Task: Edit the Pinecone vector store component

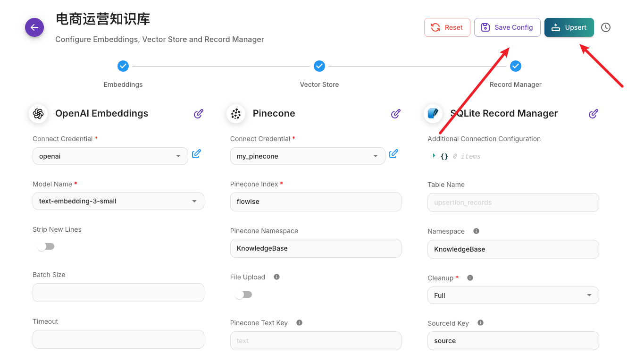Action: tap(396, 114)
